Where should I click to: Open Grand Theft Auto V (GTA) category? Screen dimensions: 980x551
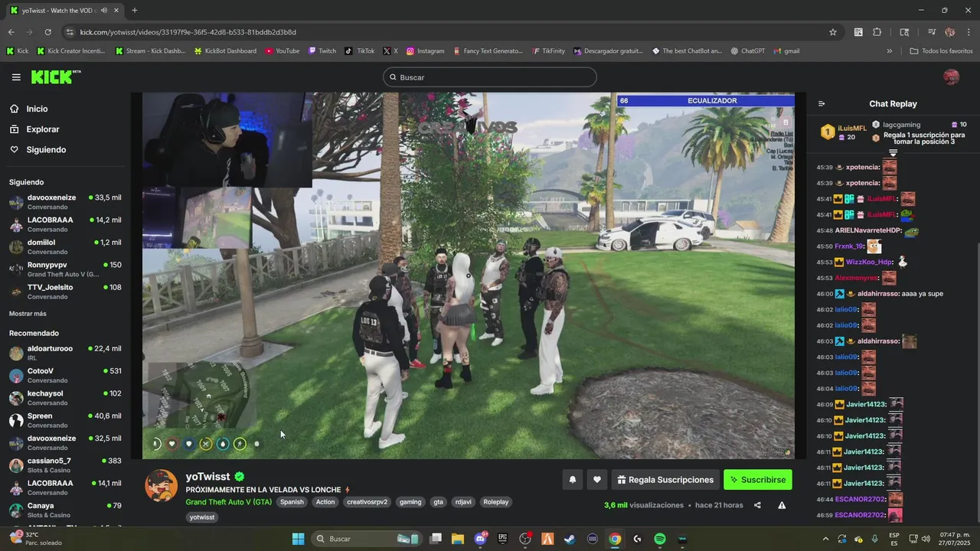(x=228, y=502)
